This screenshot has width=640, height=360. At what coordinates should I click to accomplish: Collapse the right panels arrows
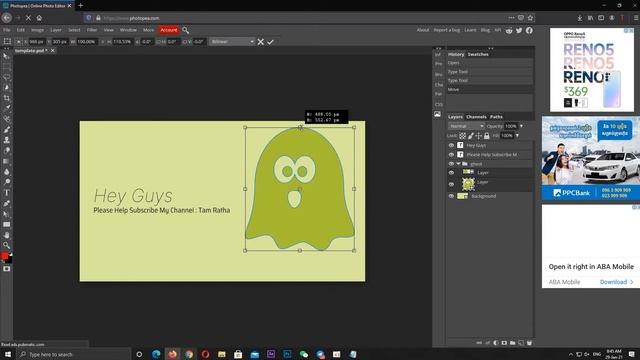[x=491, y=49]
